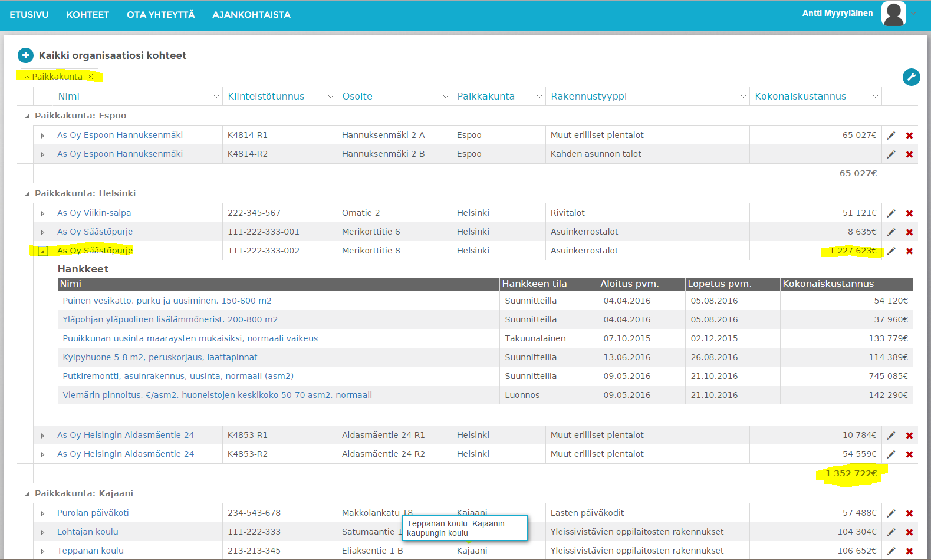The height and width of the screenshot is (560, 931).
Task: Expand the Purolan päiväkoti row
Action: 42,513
